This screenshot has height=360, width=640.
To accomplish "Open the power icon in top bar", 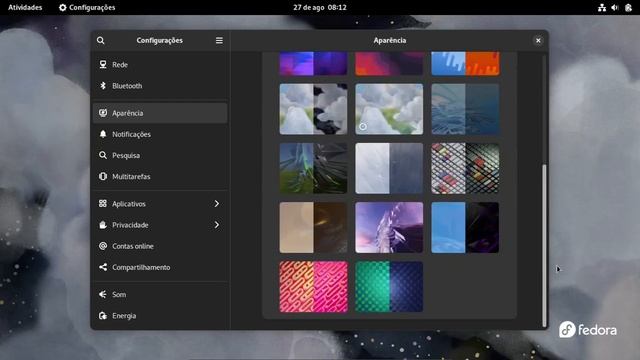I will 628,7.
